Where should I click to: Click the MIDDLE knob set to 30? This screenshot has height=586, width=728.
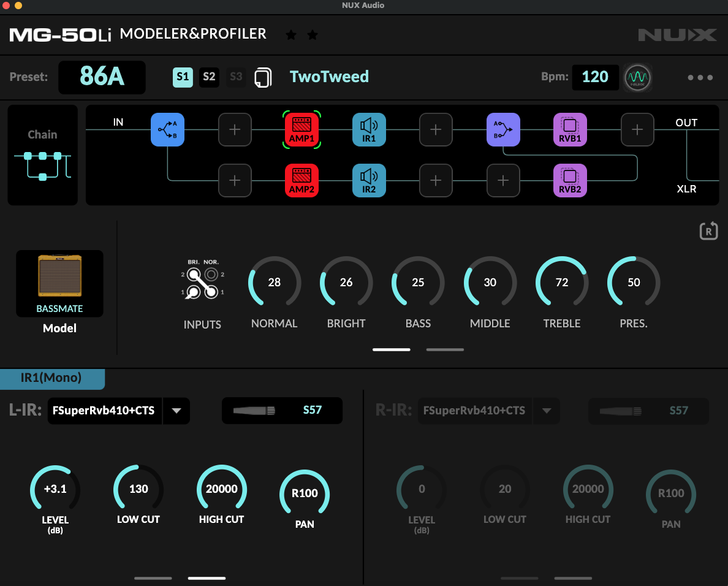coord(490,282)
